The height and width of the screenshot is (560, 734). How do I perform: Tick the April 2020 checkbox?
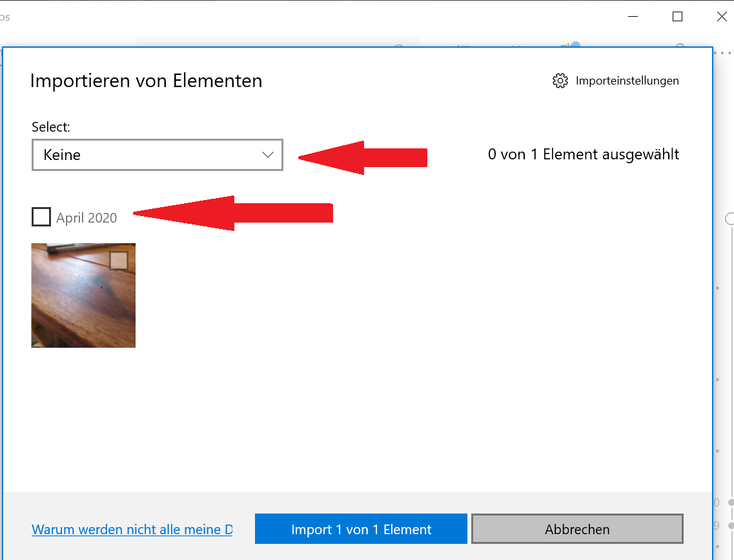coord(41,217)
